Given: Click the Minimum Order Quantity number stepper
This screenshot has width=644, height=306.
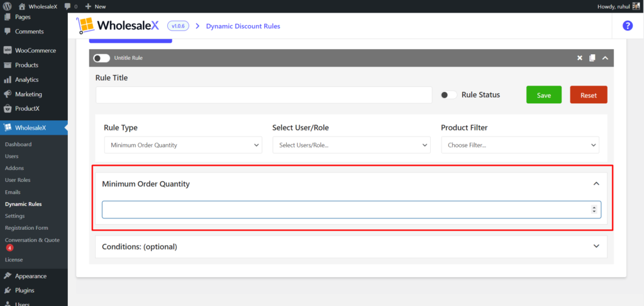Looking at the screenshot, I should [594, 210].
